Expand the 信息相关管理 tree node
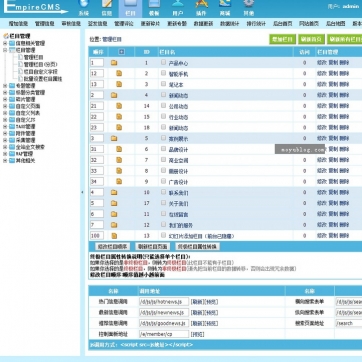 point(5,43)
